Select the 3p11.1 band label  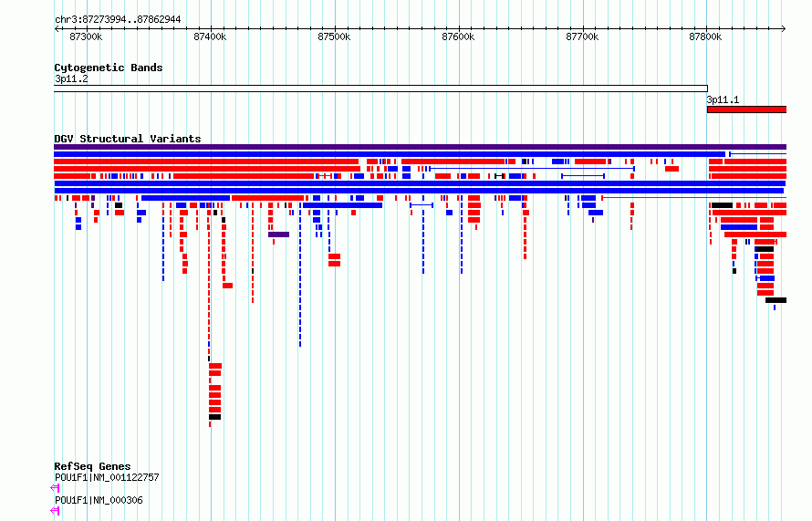pos(723,99)
